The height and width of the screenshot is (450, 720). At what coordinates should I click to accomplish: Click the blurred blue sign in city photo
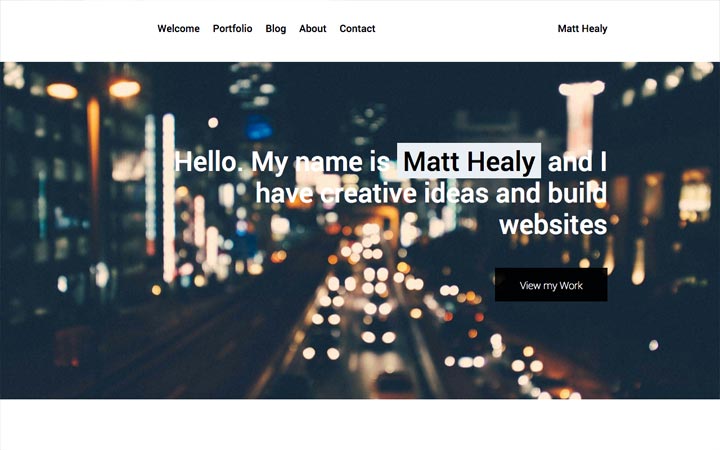tap(259, 128)
